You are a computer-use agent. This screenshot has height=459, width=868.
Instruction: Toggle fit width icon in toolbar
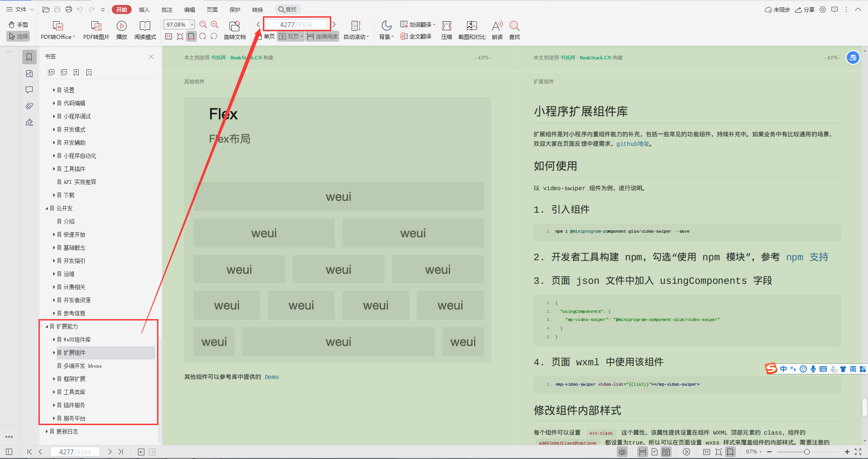click(191, 36)
